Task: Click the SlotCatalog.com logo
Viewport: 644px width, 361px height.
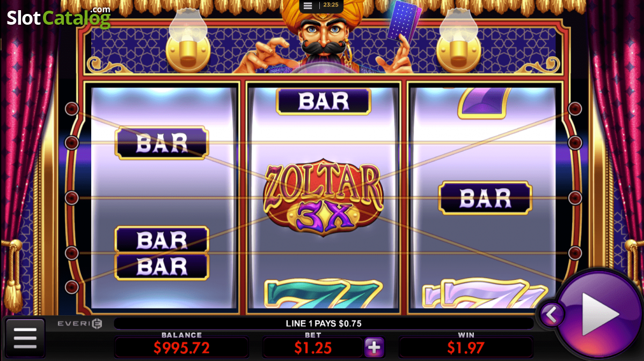Action: [58, 17]
